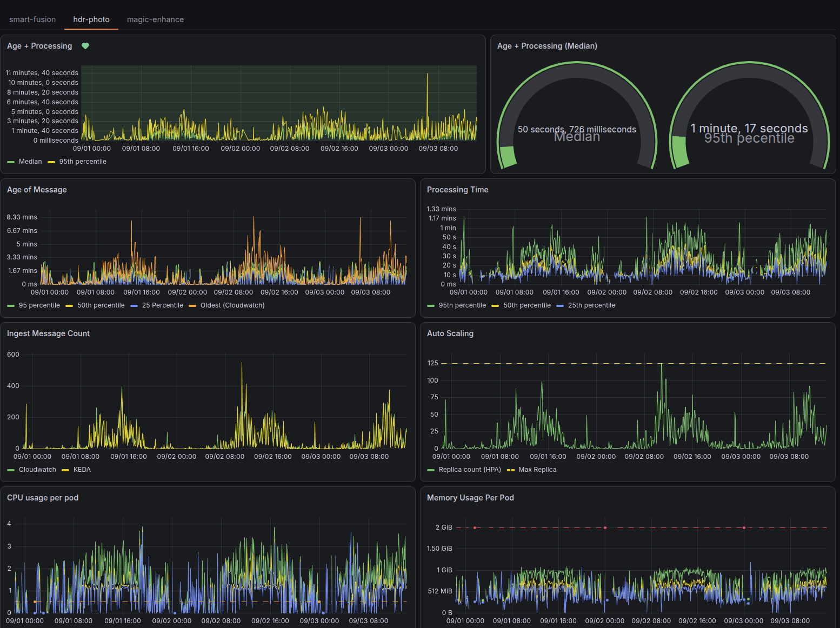The image size is (840, 628).
Task: Select the hdr-photo tab
Action: click(x=91, y=19)
